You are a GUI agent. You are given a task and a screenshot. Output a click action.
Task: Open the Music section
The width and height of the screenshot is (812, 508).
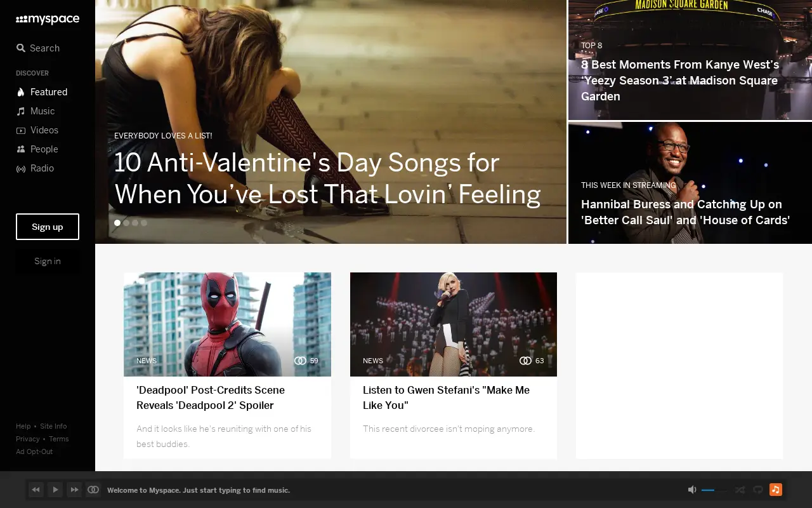point(36,111)
